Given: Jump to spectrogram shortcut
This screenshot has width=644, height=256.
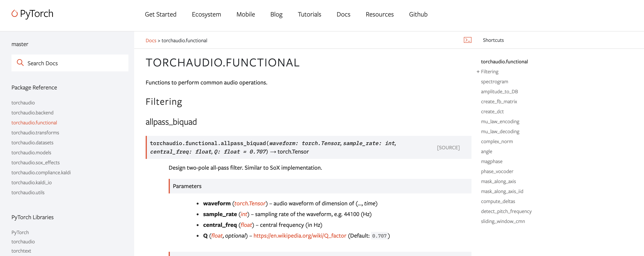Looking at the screenshot, I should (494, 82).
